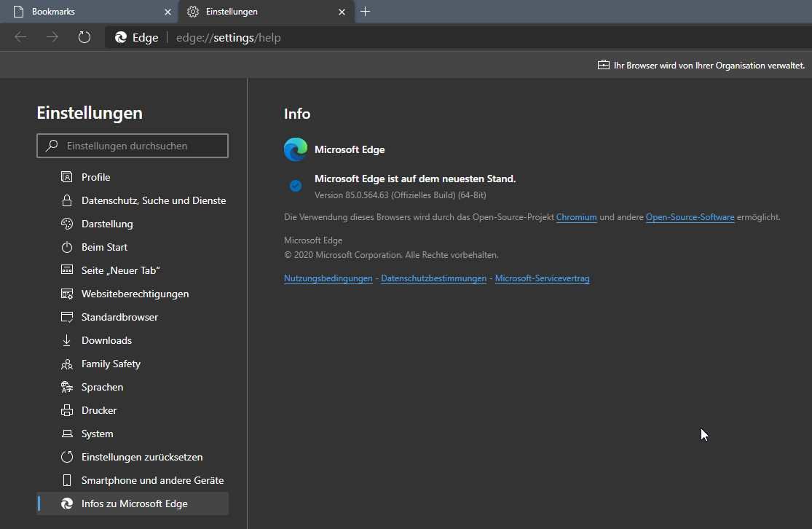Open a new tab with plus button
Viewport: 812px width, 529px height.
click(365, 12)
